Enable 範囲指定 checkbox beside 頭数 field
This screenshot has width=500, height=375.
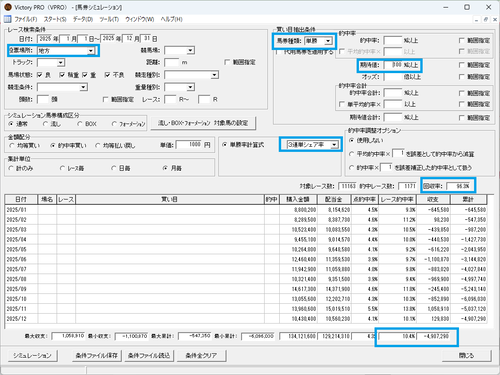pos(106,99)
